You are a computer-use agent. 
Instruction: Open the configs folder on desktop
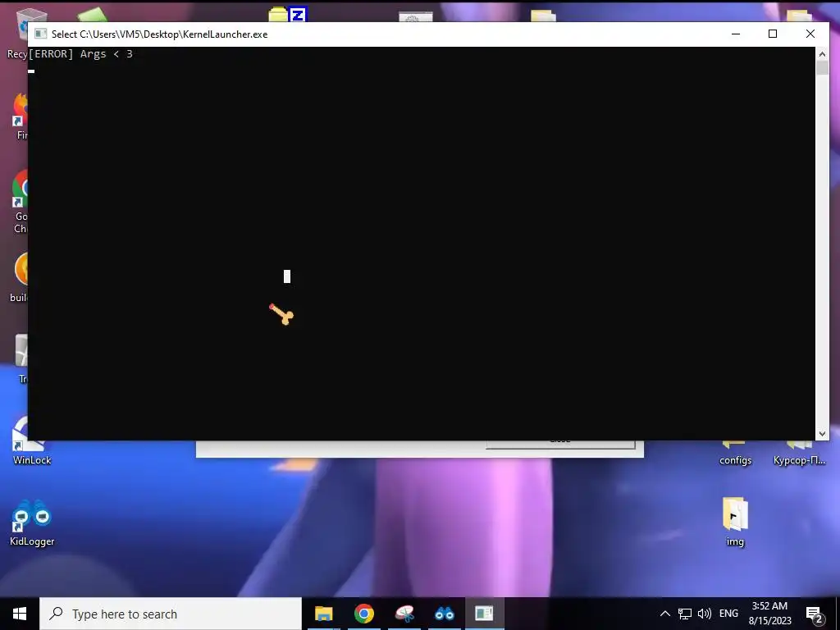pyautogui.click(x=735, y=453)
